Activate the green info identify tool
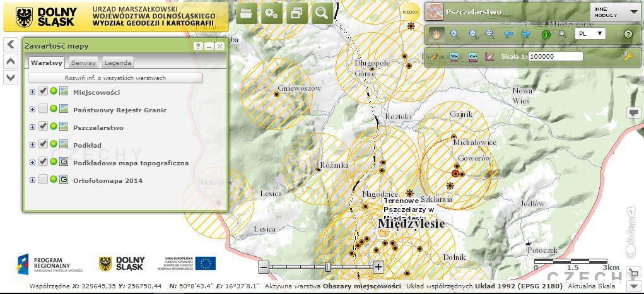 [x=546, y=35]
